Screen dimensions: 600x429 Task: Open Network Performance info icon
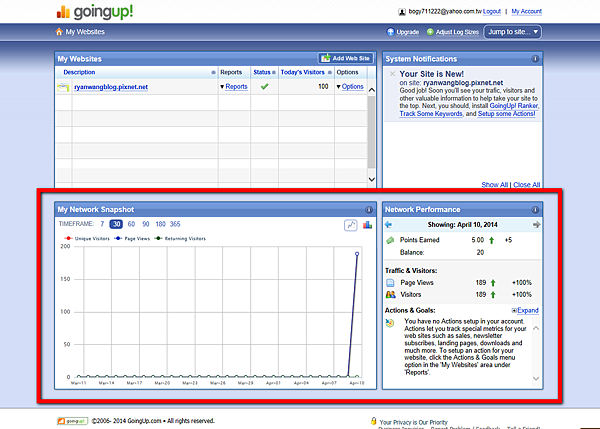[535, 210]
